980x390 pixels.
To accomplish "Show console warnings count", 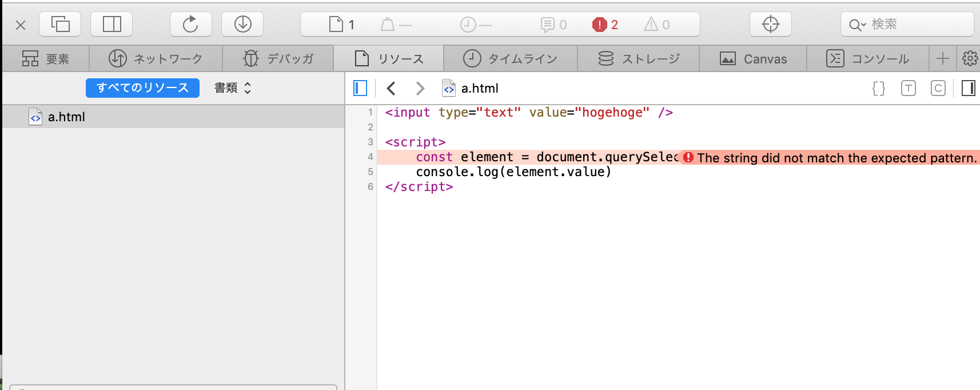I will tap(657, 25).
